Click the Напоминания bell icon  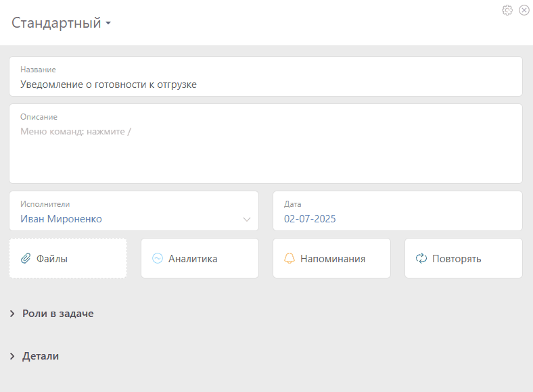click(x=289, y=258)
